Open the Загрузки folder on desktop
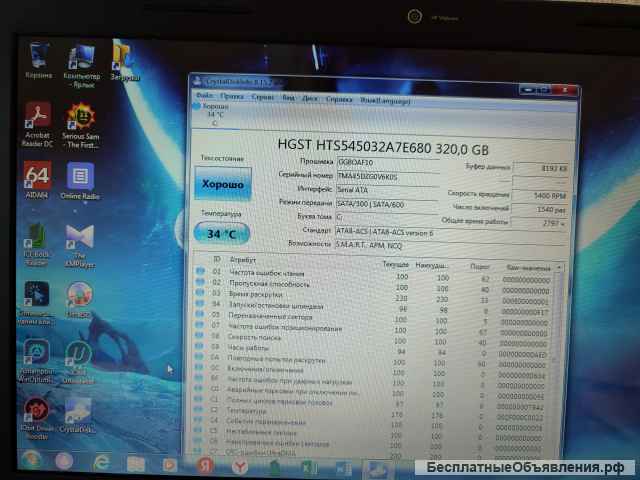The image size is (640, 480). pos(125,61)
